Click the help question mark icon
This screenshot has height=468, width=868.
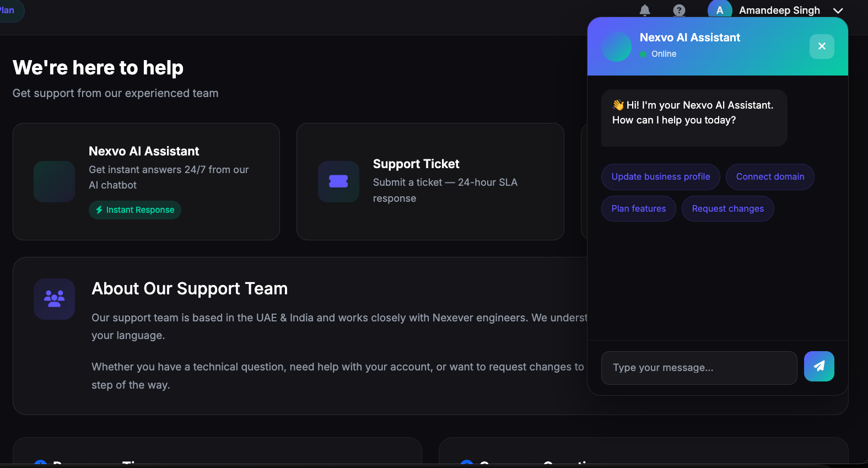(679, 10)
